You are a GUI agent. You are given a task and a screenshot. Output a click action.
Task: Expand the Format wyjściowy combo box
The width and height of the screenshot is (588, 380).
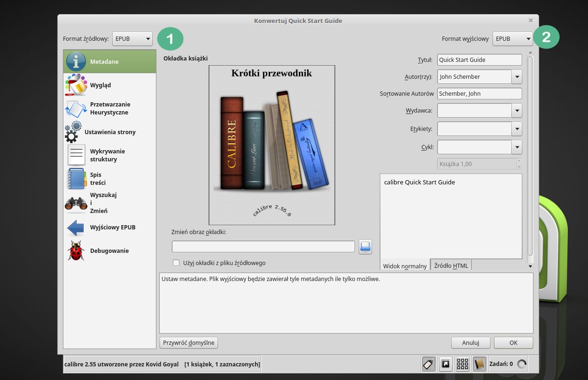tap(512, 39)
